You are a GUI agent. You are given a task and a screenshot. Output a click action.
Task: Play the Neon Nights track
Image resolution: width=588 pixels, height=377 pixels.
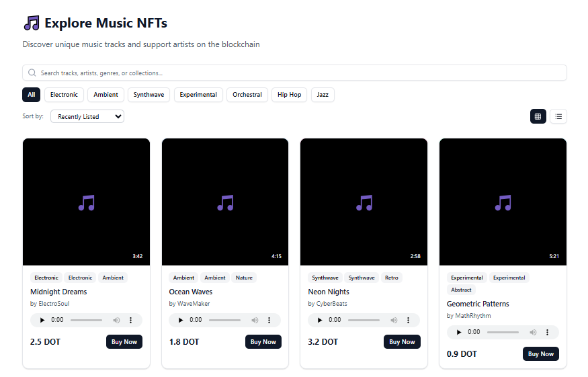tap(320, 320)
